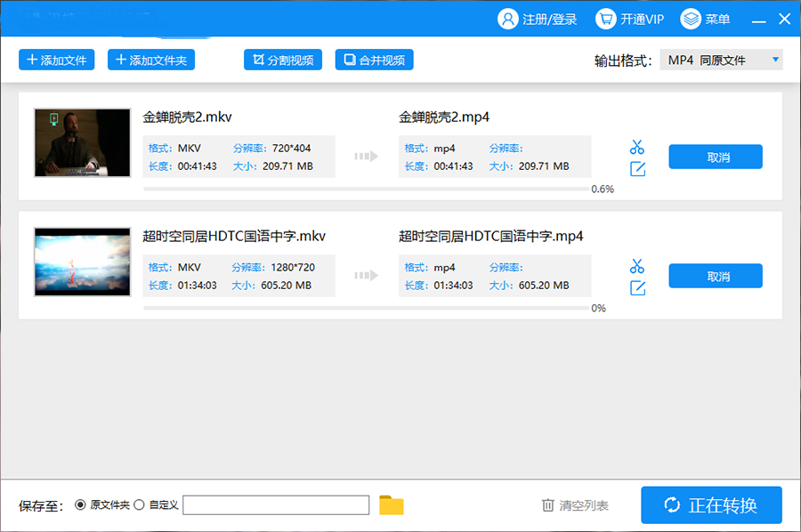Click the source file name 金蝉脱壳2.mkv
Screen dimensions: 801x532
(187, 117)
